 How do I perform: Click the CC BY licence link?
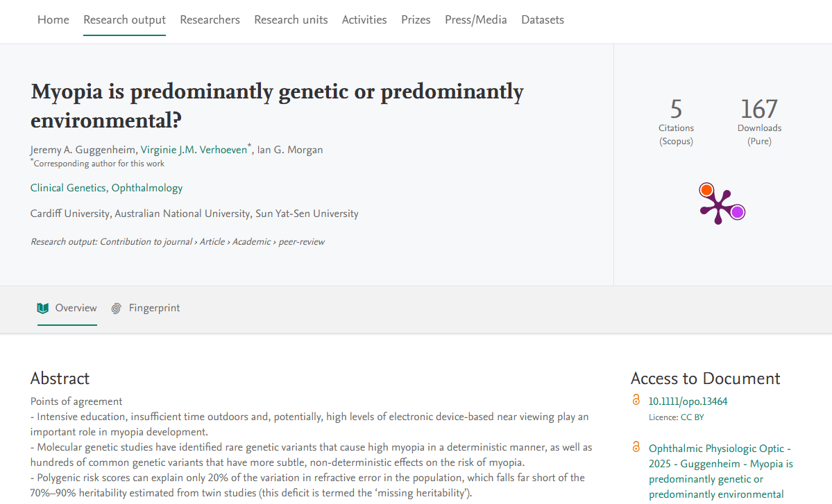691,417
